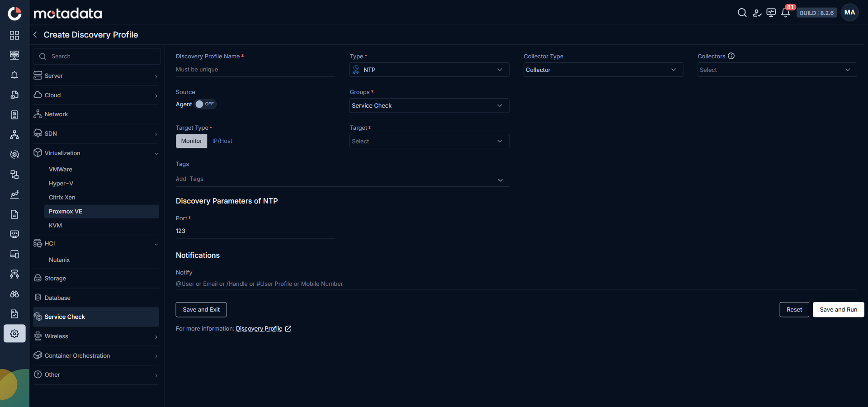Click the Reset button

(x=794, y=310)
